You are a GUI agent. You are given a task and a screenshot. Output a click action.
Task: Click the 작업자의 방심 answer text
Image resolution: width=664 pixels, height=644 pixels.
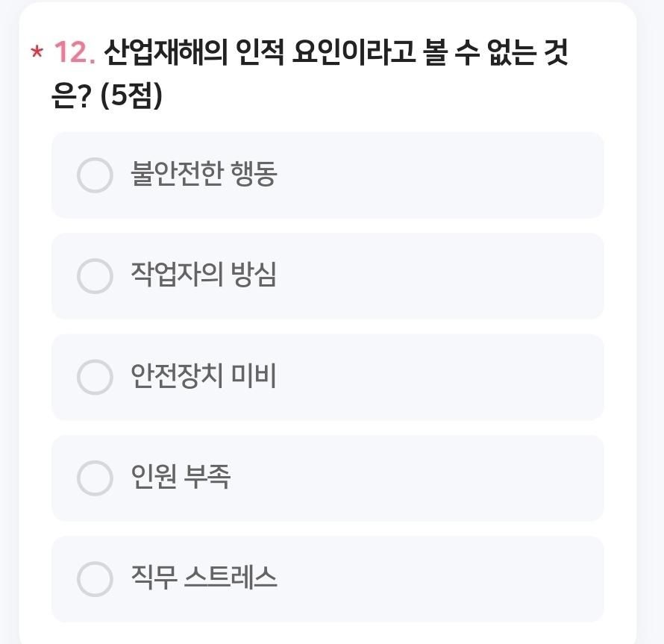[204, 276]
